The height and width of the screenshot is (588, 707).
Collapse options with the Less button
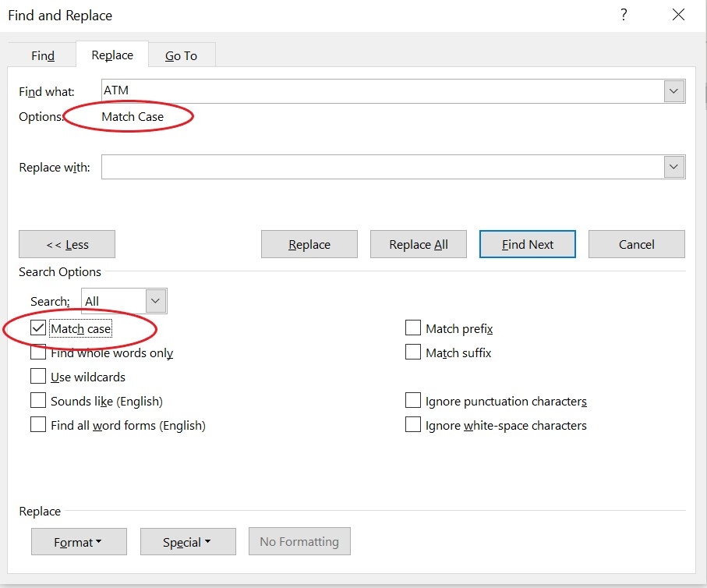click(x=67, y=244)
